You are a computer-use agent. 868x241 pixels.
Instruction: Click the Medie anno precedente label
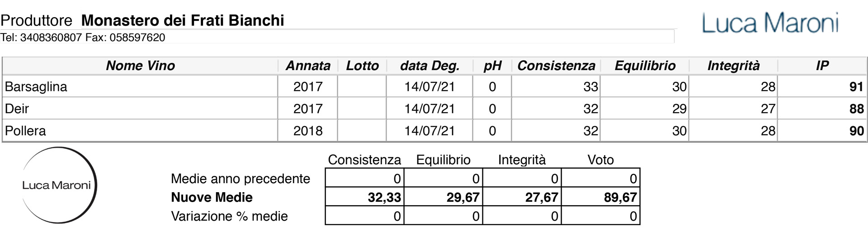pos(240,179)
